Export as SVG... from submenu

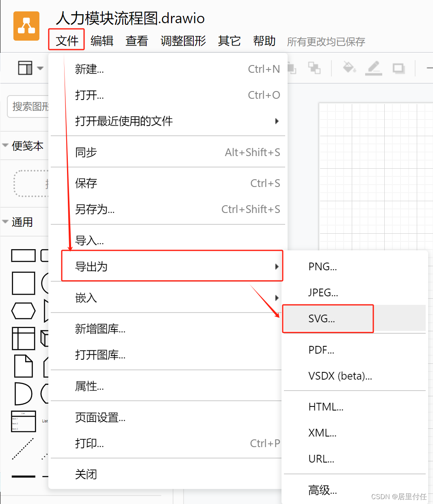(355, 319)
